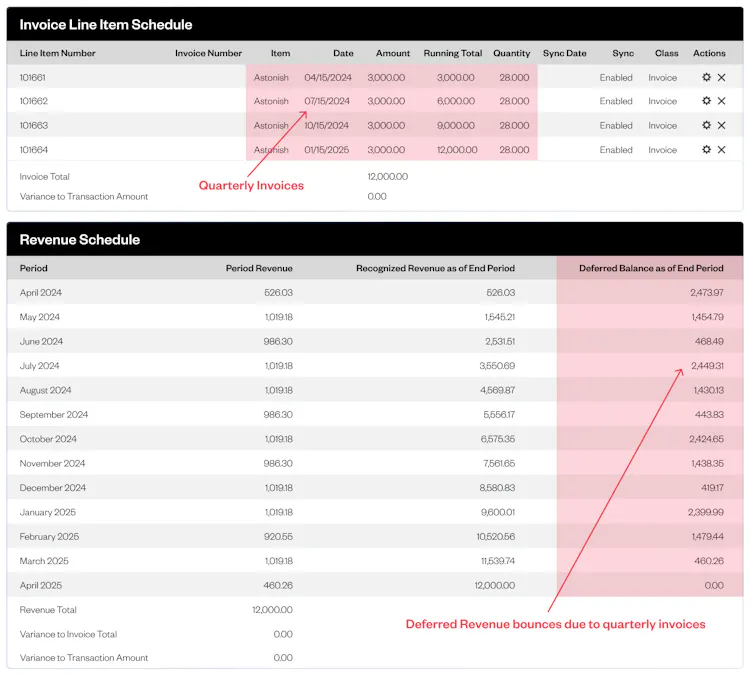Click deferred balance 2,473.97
This screenshot has width=750, height=678.
click(x=706, y=292)
